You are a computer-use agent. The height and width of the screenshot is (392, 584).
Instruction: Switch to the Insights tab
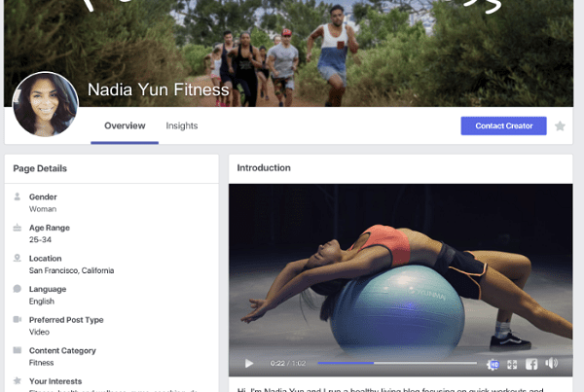[x=182, y=125]
